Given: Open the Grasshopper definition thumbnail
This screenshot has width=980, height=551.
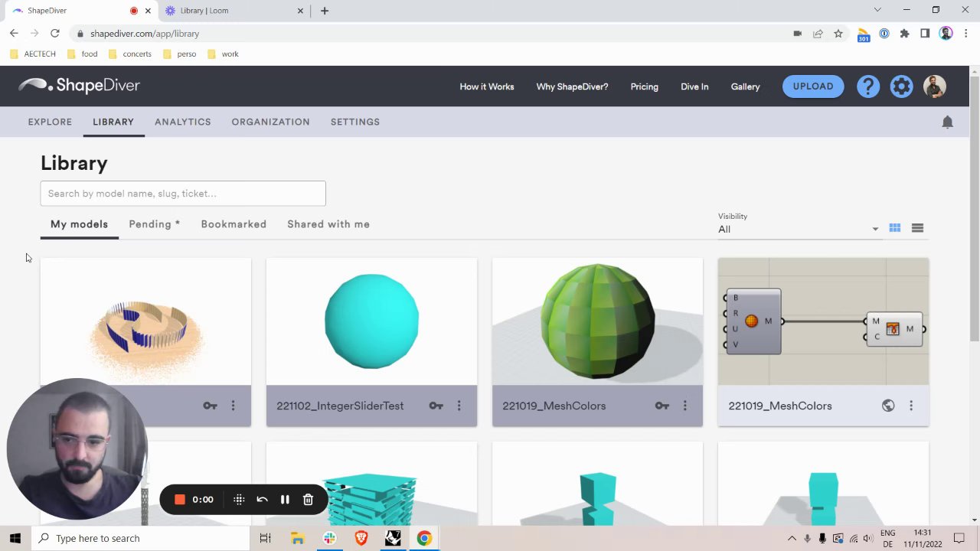Looking at the screenshot, I should 823,321.
